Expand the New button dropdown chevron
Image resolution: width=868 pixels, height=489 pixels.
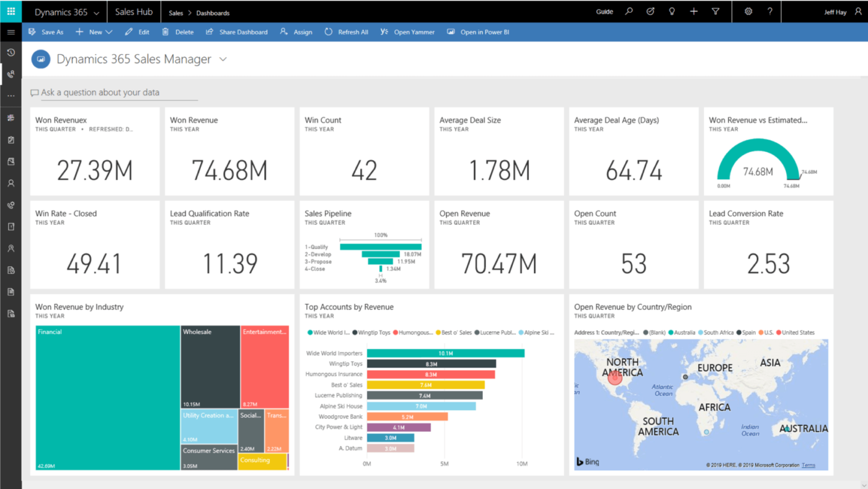coord(109,32)
